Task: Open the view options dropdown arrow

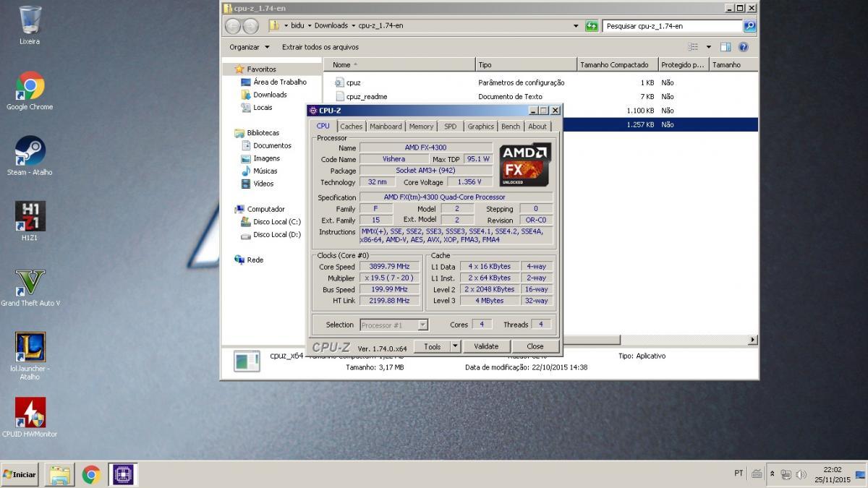Action: tap(709, 47)
